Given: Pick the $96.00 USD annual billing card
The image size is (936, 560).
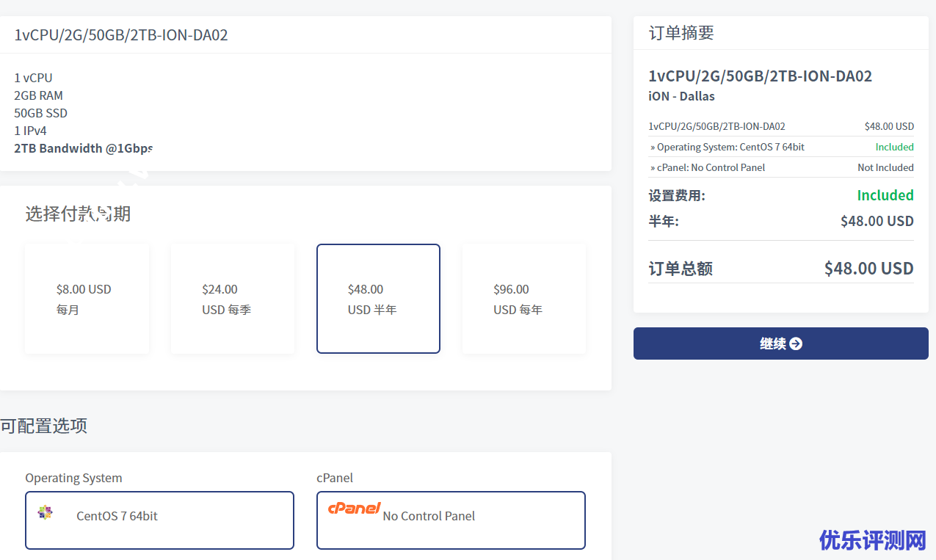Looking at the screenshot, I should tap(524, 299).
